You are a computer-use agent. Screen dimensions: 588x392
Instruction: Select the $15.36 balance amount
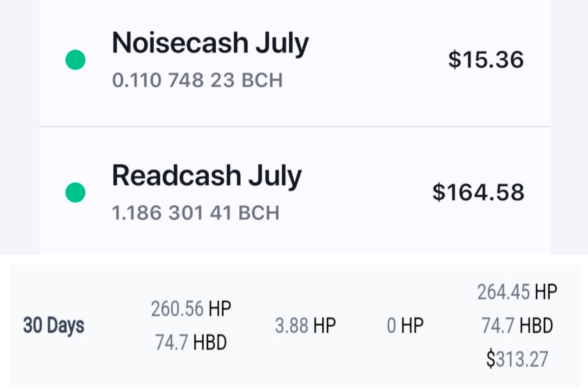(486, 60)
